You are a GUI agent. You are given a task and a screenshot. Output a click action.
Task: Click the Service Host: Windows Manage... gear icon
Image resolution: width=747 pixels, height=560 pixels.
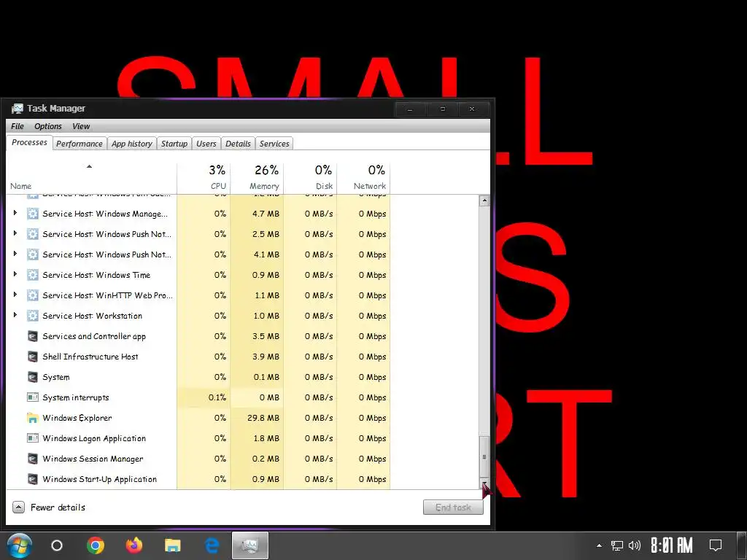click(x=32, y=214)
